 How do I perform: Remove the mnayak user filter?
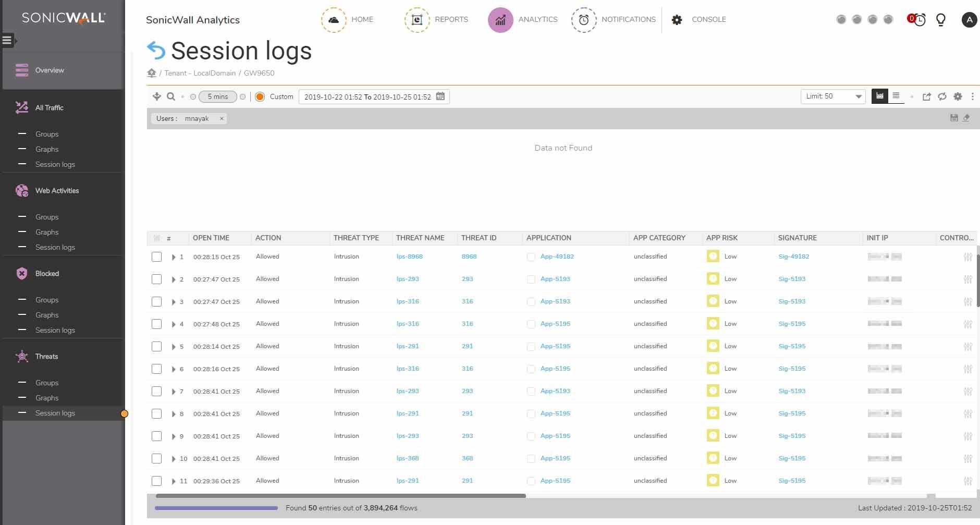pyautogui.click(x=222, y=118)
